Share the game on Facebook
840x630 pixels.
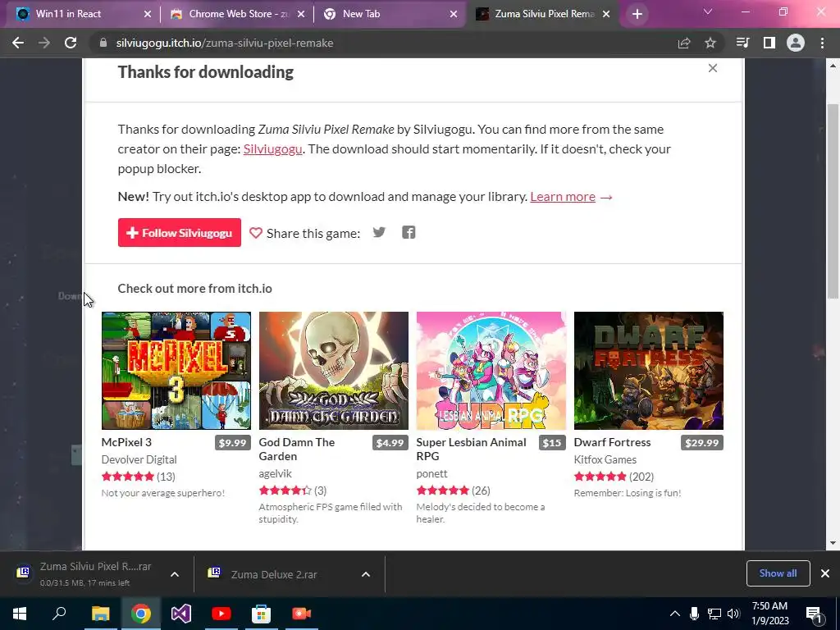click(409, 232)
